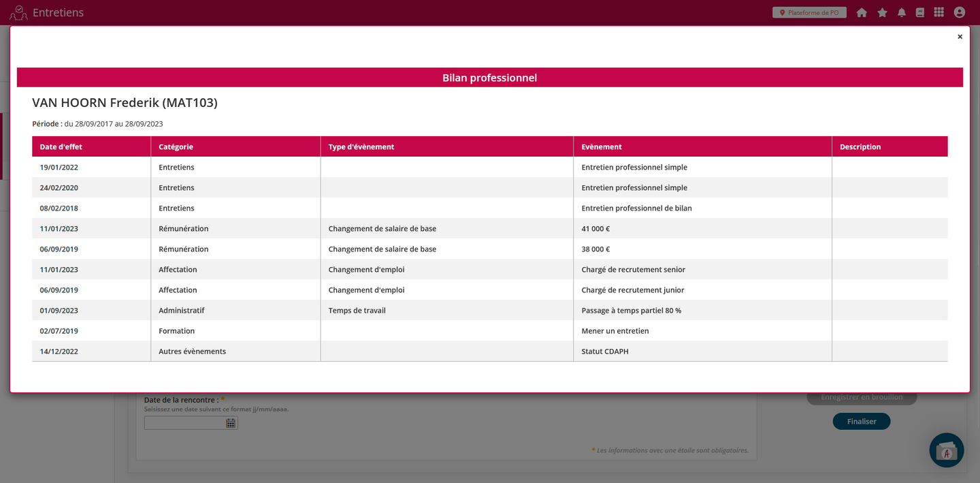Image resolution: width=980 pixels, height=483 pixels.
Task: Click the Description column header
Action: [860, 146]
